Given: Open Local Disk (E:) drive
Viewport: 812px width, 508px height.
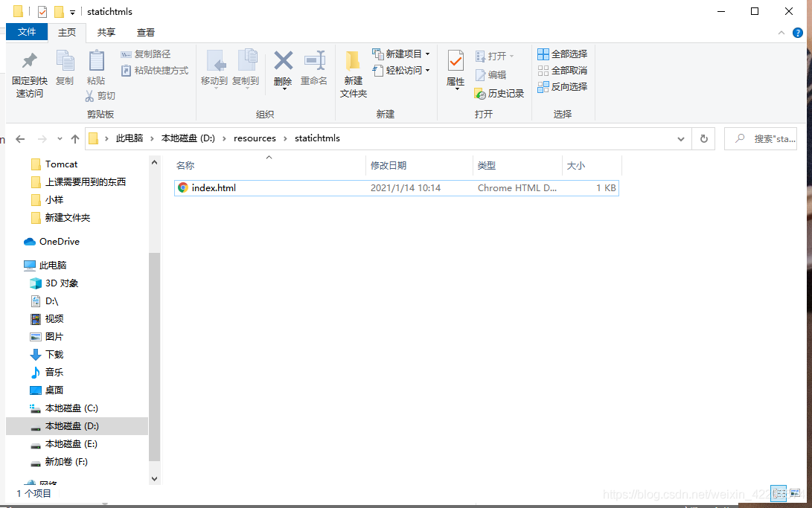Looking at the screenshot, I should 64,444.
